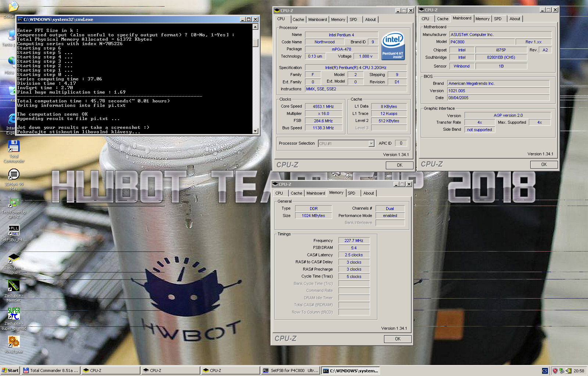Click the cmd window vertical scrollbar thumb
This screenshot has height=376, width=588.
coord(255,43)
